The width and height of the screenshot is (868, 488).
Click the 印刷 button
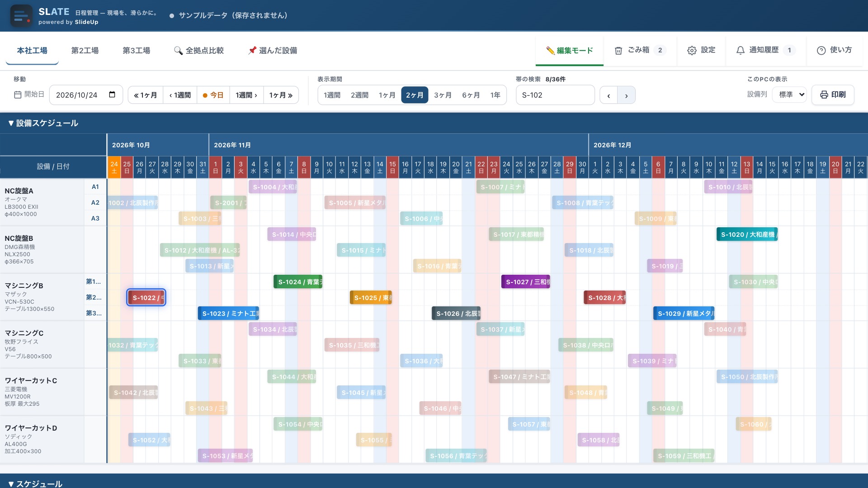(833, 94)
